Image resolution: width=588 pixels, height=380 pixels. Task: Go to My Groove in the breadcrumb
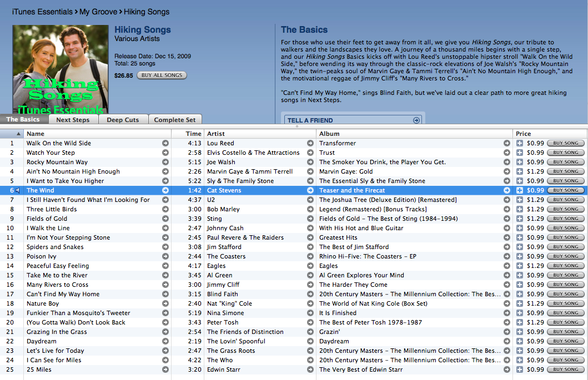(x=98, y=12)
